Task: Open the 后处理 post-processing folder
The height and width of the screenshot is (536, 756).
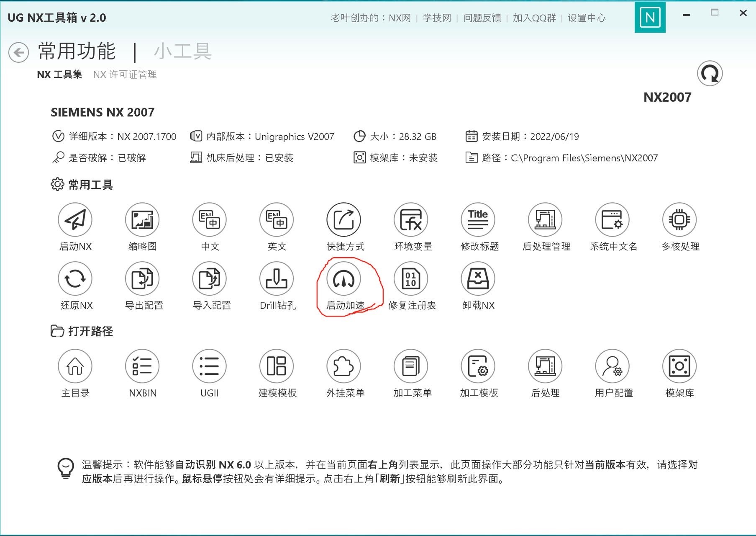Action: point(545,366)
